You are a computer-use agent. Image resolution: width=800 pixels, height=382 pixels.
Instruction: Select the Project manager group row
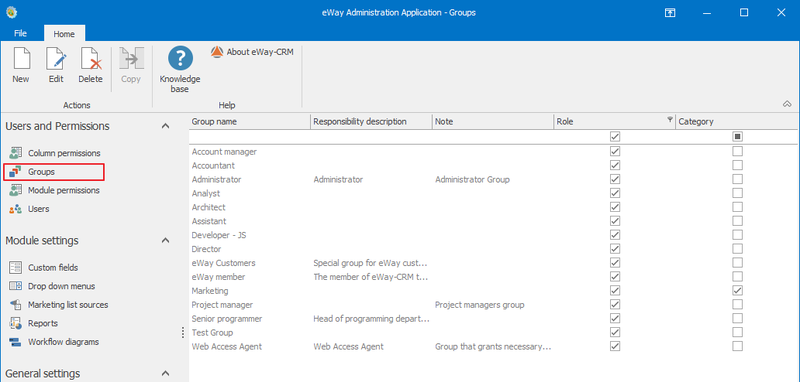492,304
